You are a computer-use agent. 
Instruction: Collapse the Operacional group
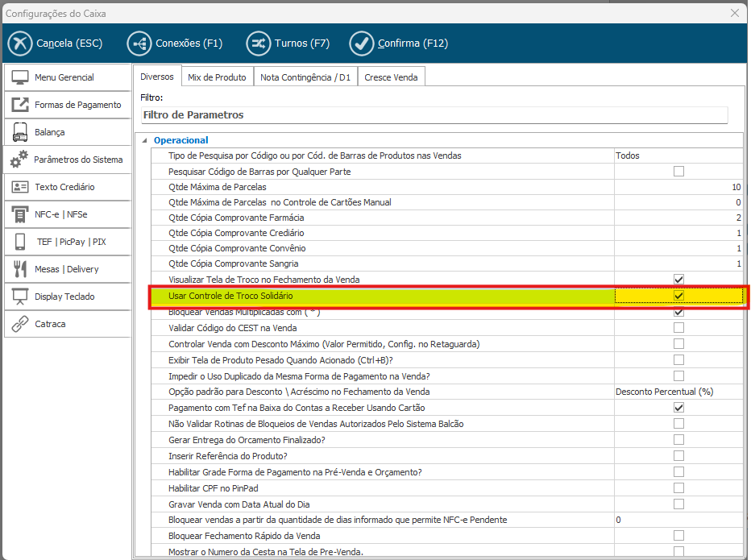click(x=146, y=140)
